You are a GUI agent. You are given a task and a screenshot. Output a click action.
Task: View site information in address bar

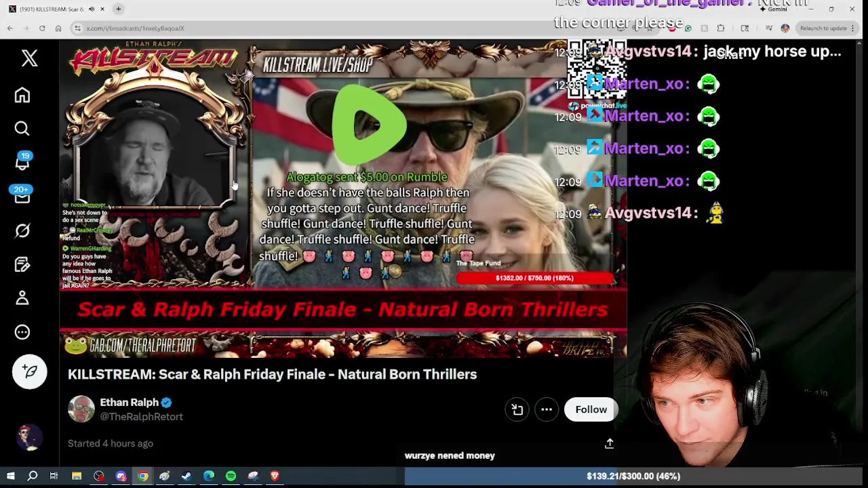[78, 28]
